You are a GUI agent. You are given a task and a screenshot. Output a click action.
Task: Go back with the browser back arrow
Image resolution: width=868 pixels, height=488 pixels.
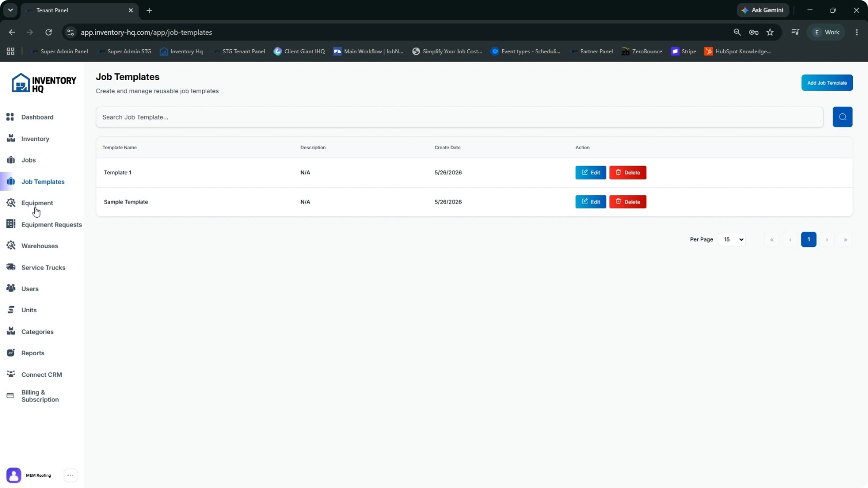pos(12,32)
